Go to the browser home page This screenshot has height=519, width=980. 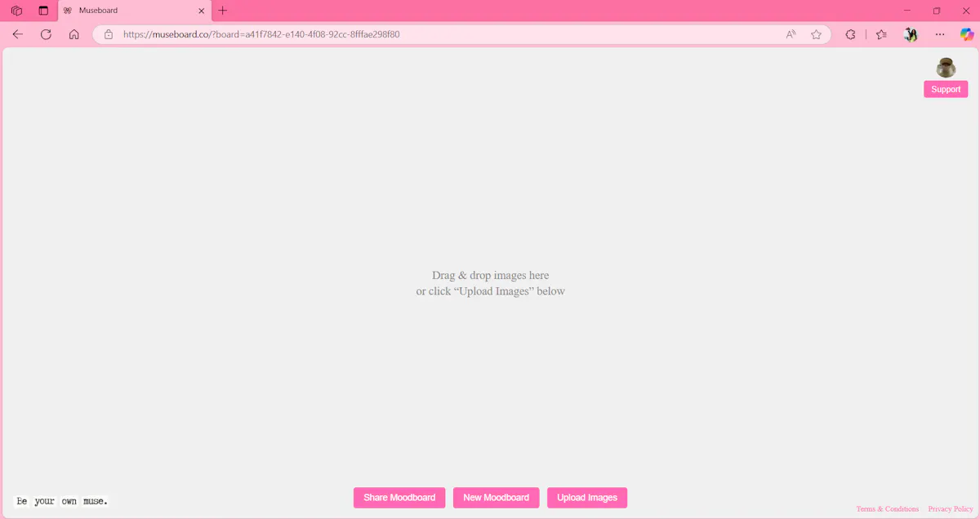[73, 34]
